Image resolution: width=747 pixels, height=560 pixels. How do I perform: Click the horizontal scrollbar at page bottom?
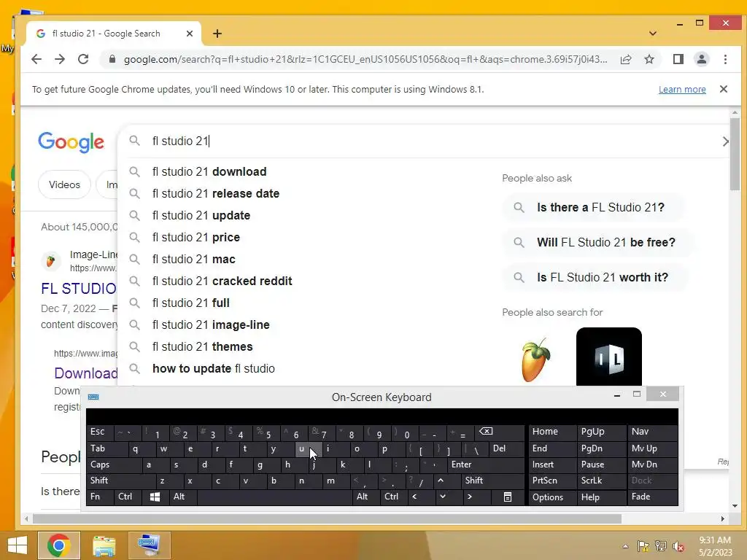327,518
